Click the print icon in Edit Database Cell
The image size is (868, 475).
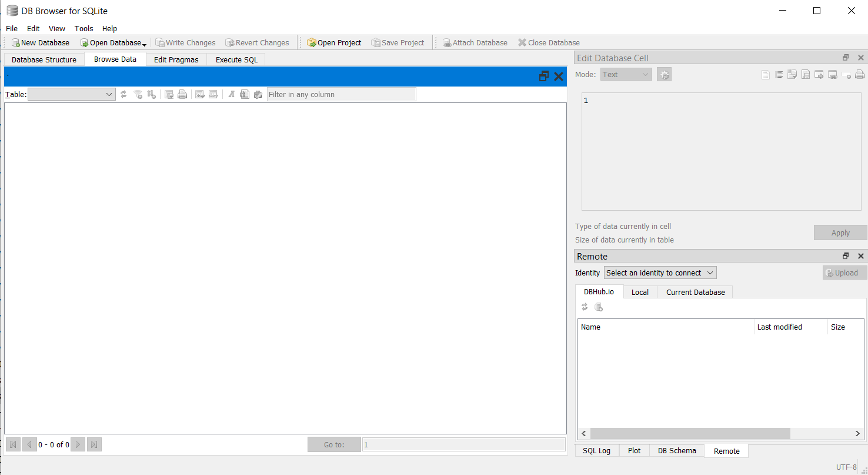pyautogui.click(x=860, y=75)
